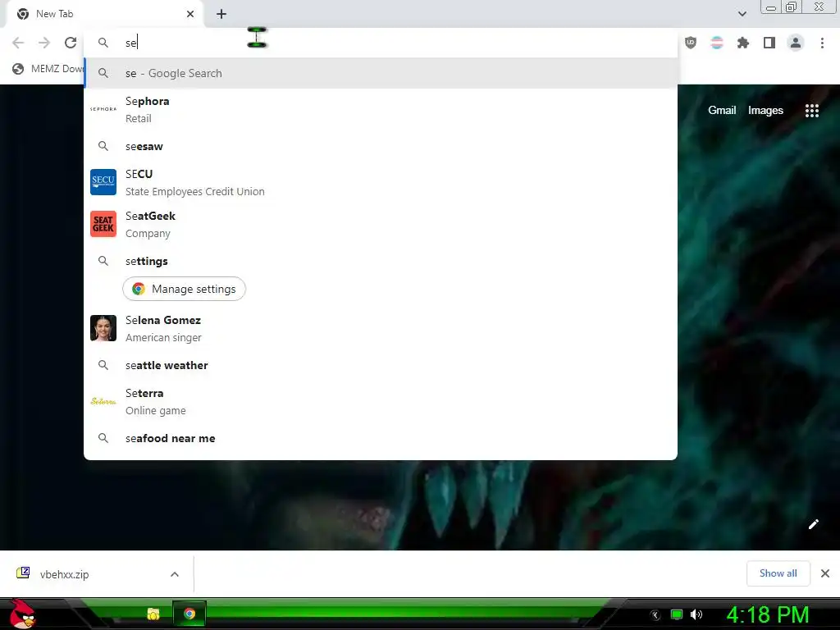
Task: Open the downloaded vbehxx.zip file
Action: pyautogui.click(x=64, y=574)
